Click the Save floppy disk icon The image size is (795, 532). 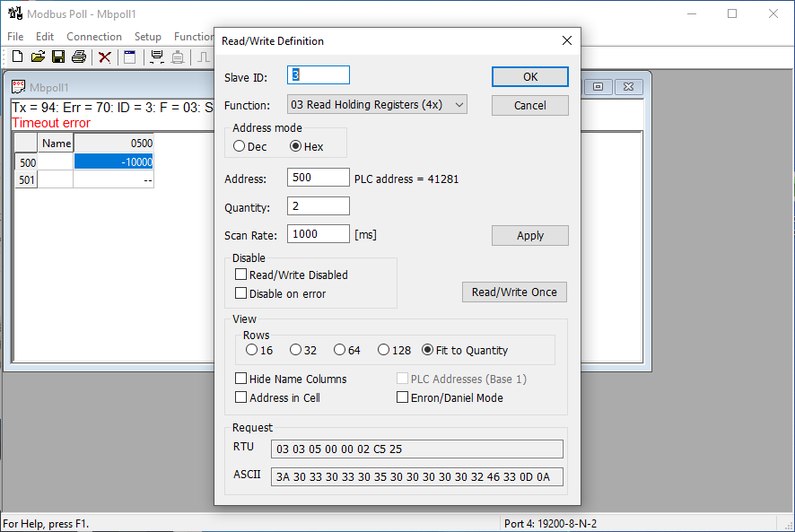pyautogui.click(x=57, y=57)
